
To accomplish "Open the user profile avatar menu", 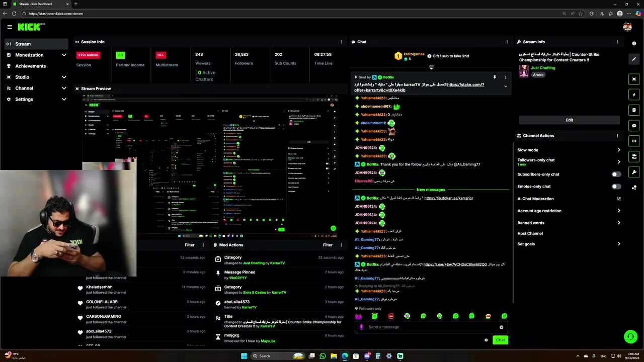I will tap(627, 27).
